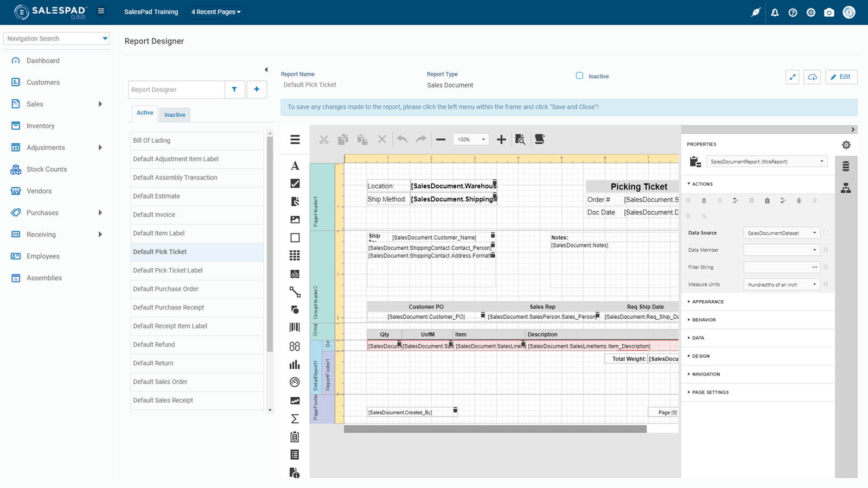The height and width of the screenshot is (488, 868).
Task: Toggle the Inactive checkbox
Action: click(x=579, y=76)
